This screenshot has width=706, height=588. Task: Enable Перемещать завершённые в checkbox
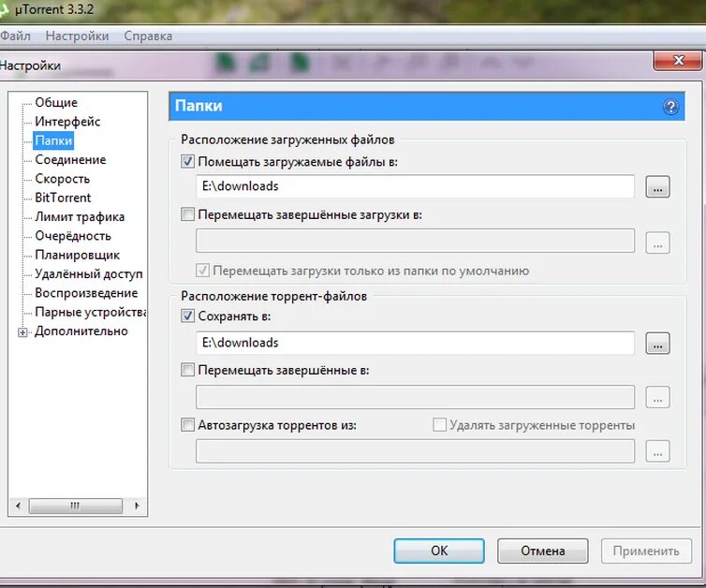(x=187, y=370)
